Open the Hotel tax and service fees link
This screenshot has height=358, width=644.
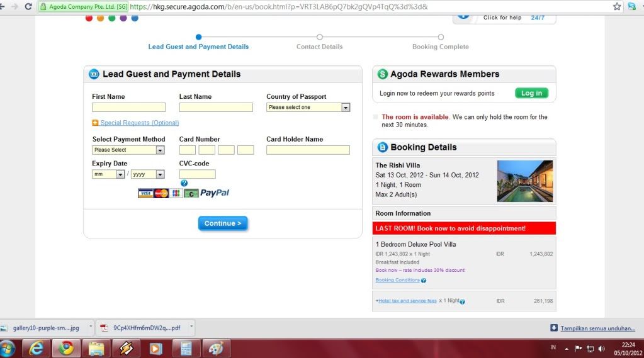click(407, 301)
